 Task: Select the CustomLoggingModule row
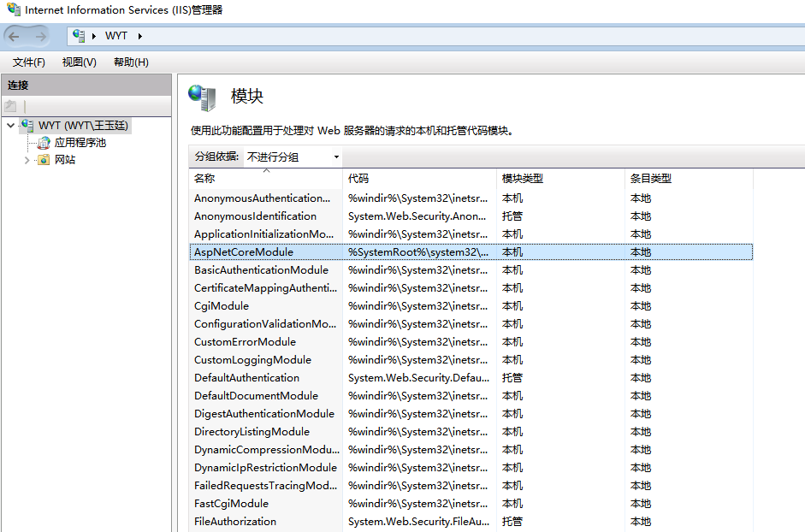point(471,360)
